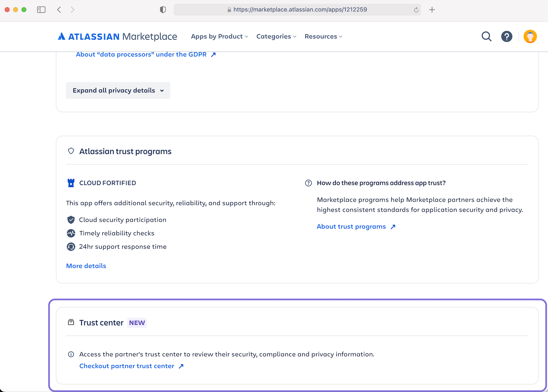The height and width of the screenshot is (392, 548).
Task: Click the 24hr support headset icon
Action: (71, 247)
